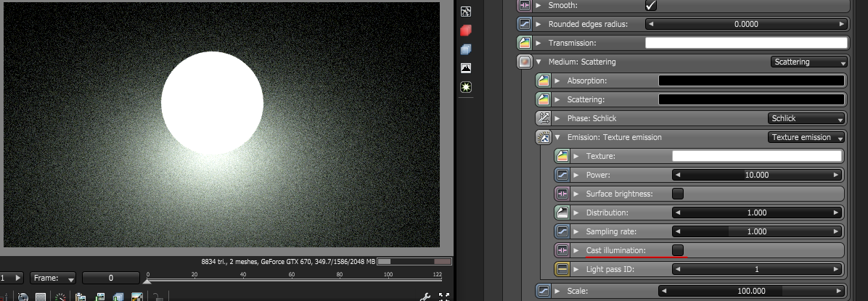868x301 pixels.
Task: Click the black Absorption color swatch
Action: click(751, 81)
